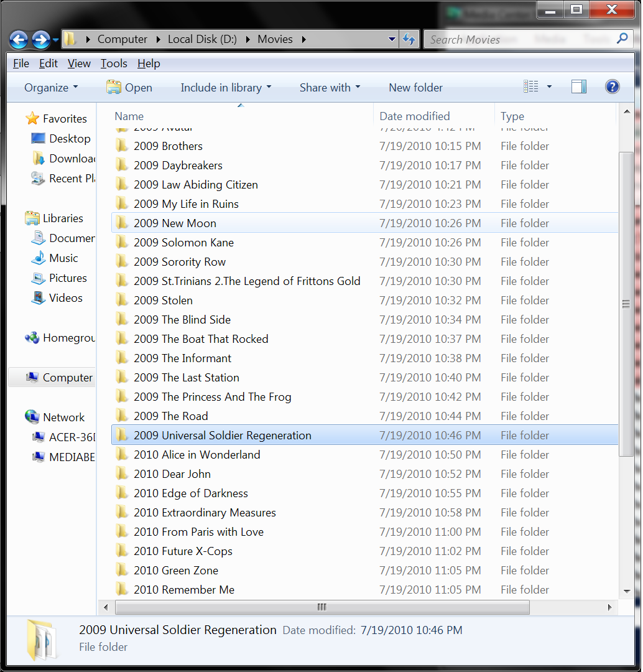
Task: Click Local Disk (D:) in the address bar
Action: (x=202, y=39)
